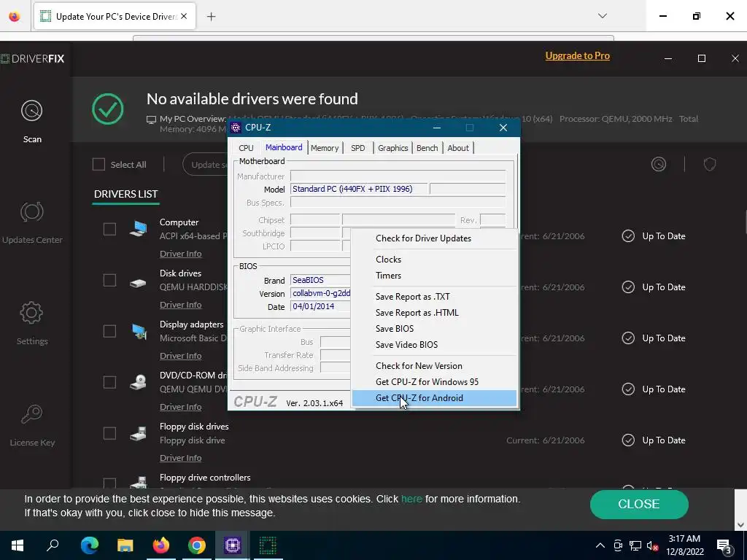
Task: Open taskbar Search magnifier
Action: [53, 545]
